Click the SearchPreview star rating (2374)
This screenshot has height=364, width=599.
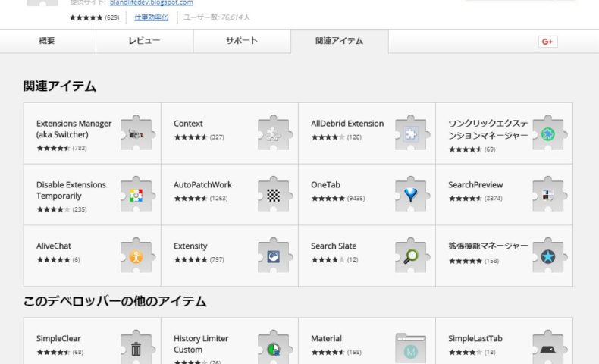(475, 198)
